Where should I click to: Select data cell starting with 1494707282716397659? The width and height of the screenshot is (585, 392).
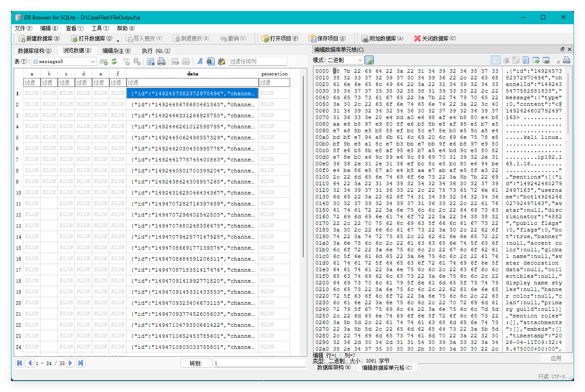192,204
